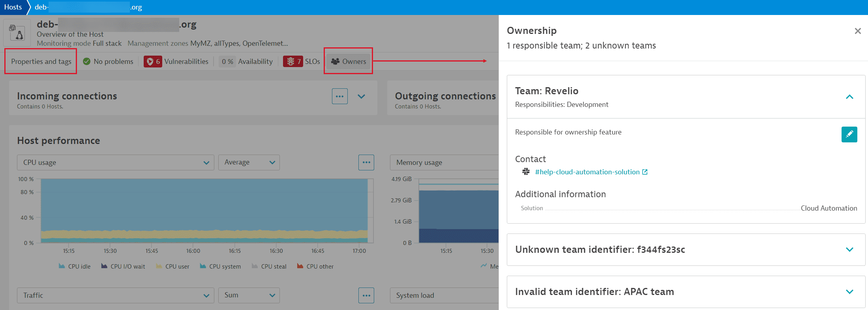Open Incoming connections more options menu
This screenshot has width=868, height=310.
pyautogui.click(x=339, y=96)
